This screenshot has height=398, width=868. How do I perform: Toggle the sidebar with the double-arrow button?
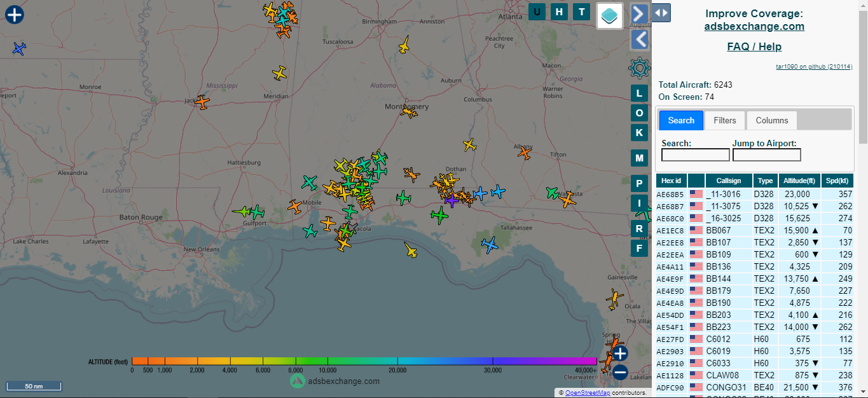(x=661, y=12)
